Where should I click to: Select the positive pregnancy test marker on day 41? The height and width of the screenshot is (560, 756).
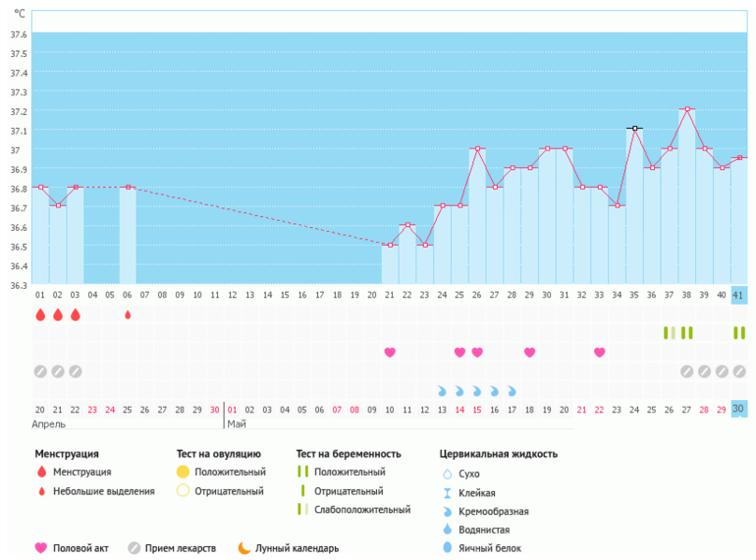[x=739, y=333]
